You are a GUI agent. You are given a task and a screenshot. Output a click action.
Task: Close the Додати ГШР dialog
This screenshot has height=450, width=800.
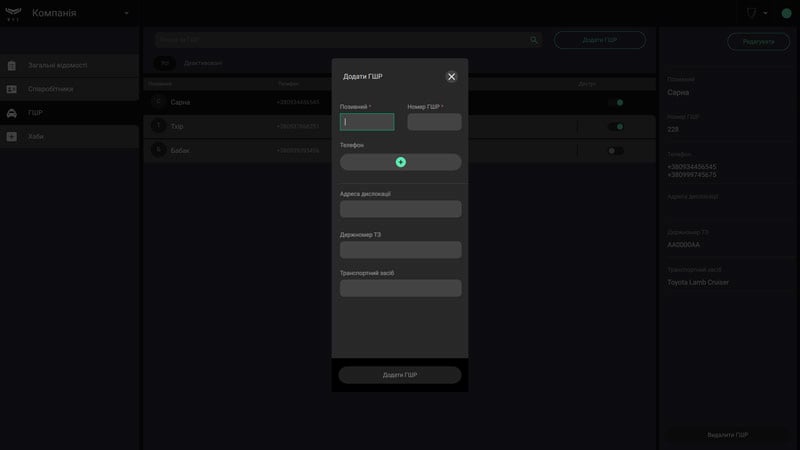pos(451,77)
